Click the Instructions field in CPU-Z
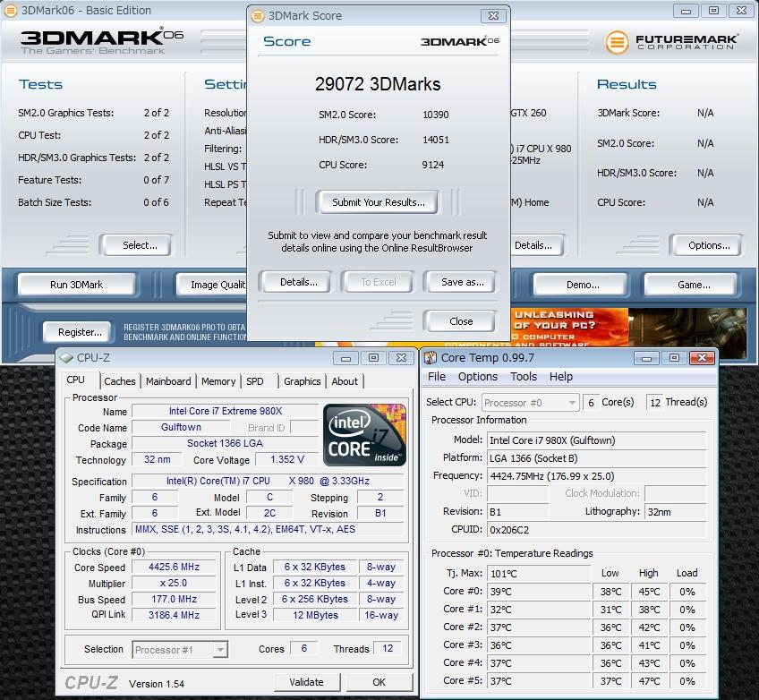The width and height of the screenshot is (759, 700). 268,530
